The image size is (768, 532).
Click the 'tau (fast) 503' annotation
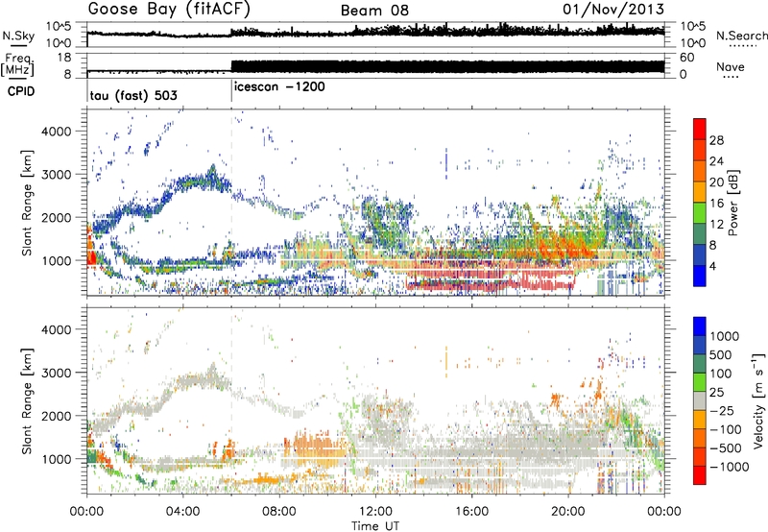click(133, 95)
